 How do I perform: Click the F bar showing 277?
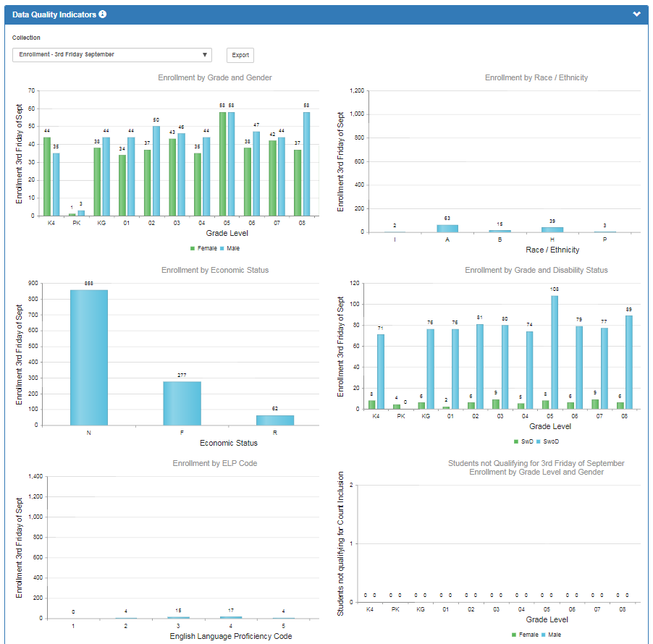(x=182, y=403)
